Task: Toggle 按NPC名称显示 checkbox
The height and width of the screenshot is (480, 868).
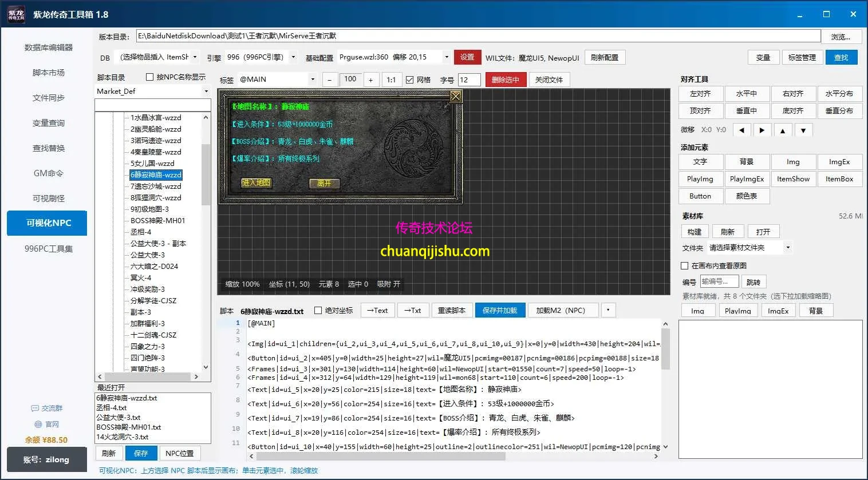Action: tap(150, 77)
